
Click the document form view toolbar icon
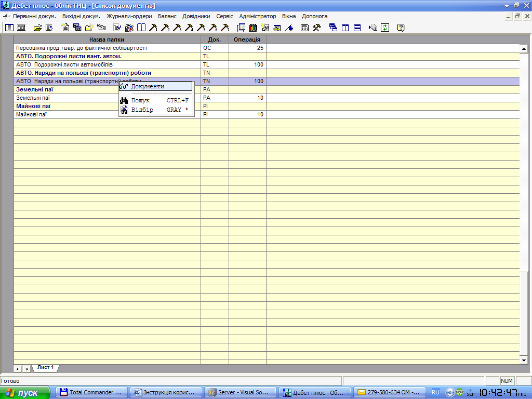9,28
